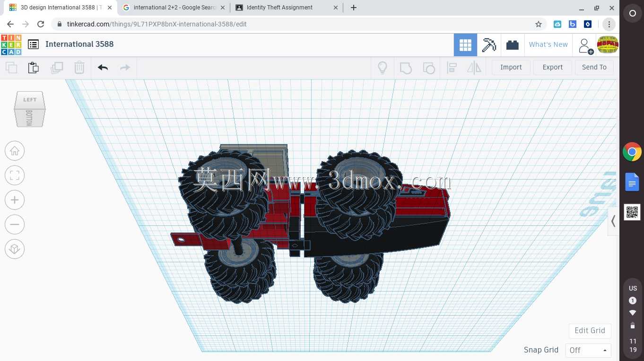Open the designs list menu icon
This screenshot has height=361, width=644.
click(33, 44)
